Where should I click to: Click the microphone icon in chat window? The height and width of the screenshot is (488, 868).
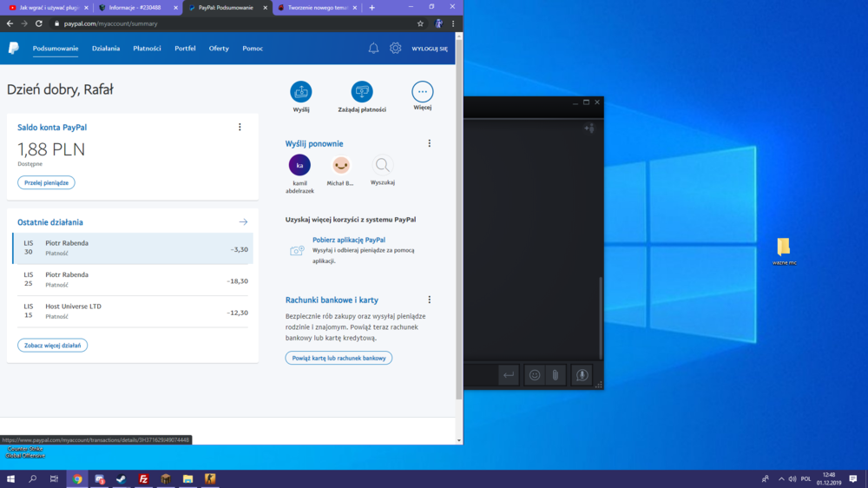(x=582, y=375)
